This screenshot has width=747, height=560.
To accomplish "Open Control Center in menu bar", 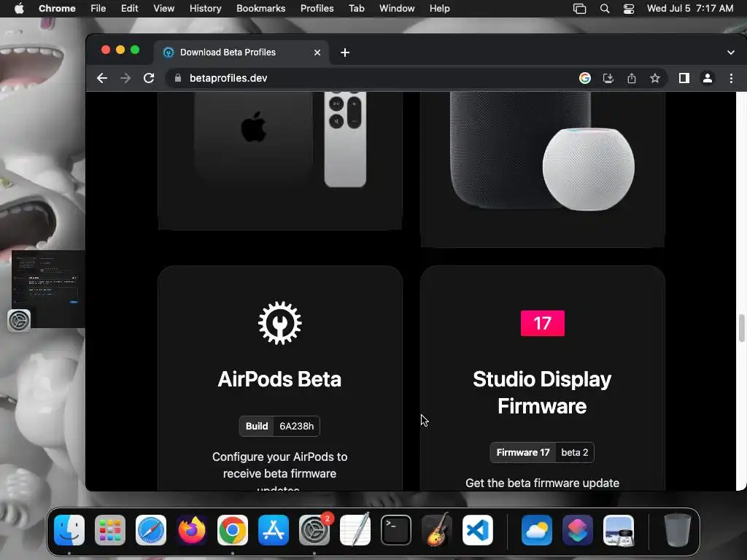I will pos(629,9).
